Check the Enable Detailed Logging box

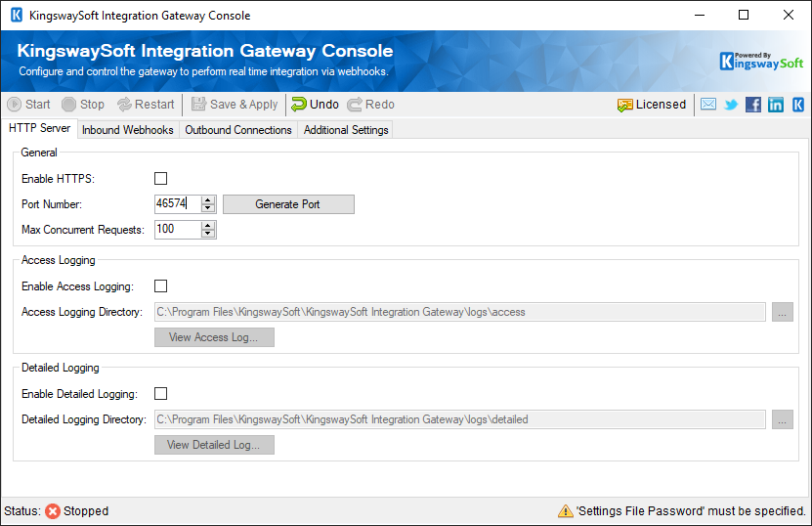coord(161,394)
